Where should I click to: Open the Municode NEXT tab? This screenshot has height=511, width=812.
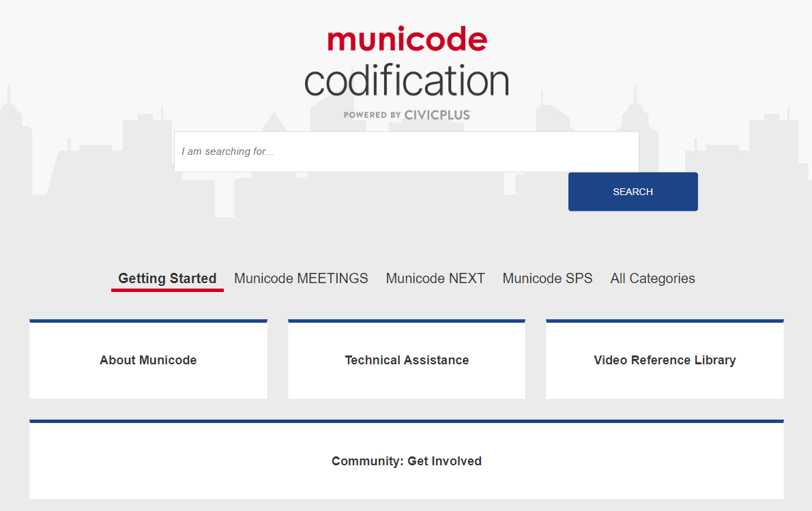[435, 278]
